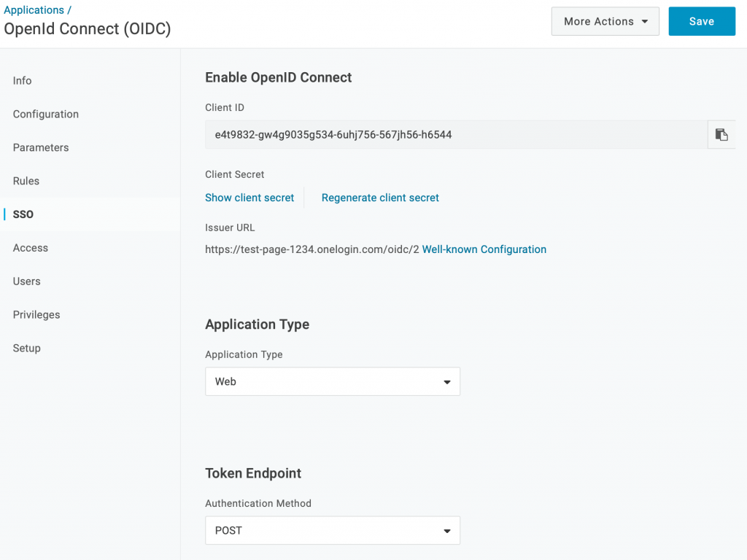Expand the Application Type combo box
This screenshot has height=560, width=747.
coord(332,381)
